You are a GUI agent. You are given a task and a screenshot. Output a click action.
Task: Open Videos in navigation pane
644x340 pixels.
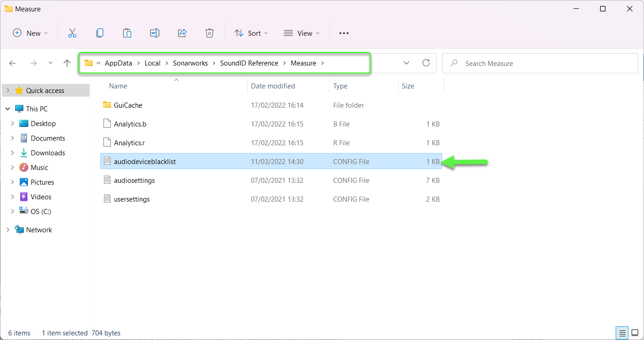point(41,197)
